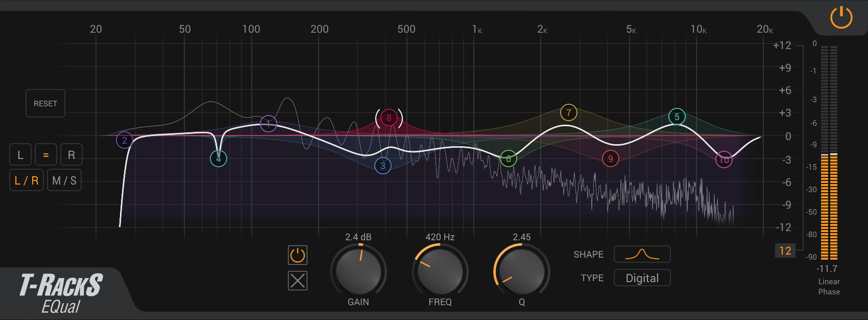Viewport: 868px width, 320px height.
Task: Enable the R channel button
Action: click(x=71, y=155)
